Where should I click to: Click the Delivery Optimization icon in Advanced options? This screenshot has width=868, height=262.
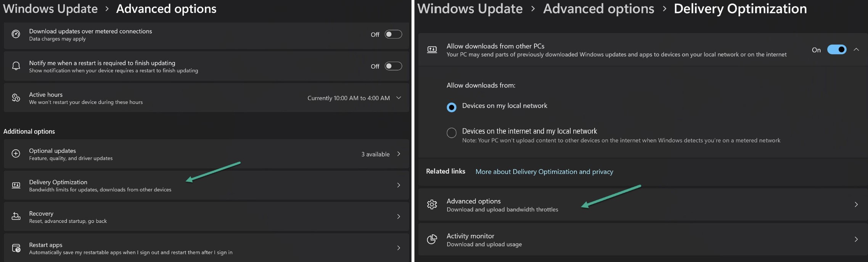[16, 185]
